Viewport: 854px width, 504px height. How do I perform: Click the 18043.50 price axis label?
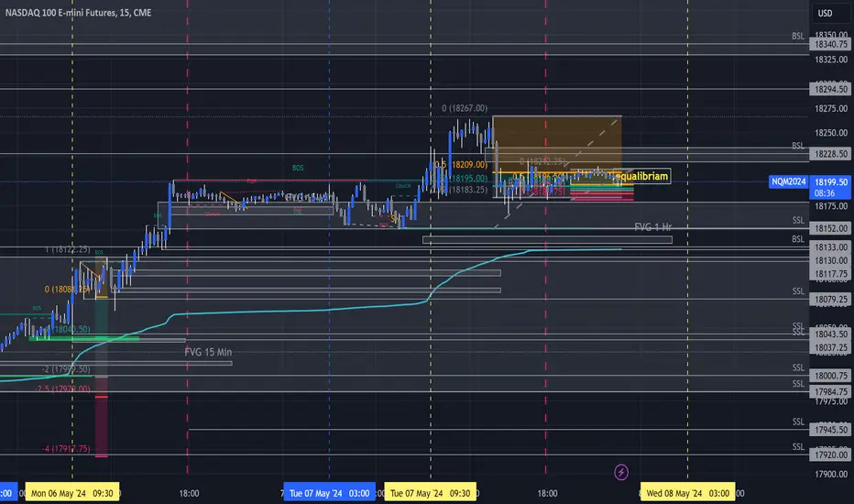(830, 334)
